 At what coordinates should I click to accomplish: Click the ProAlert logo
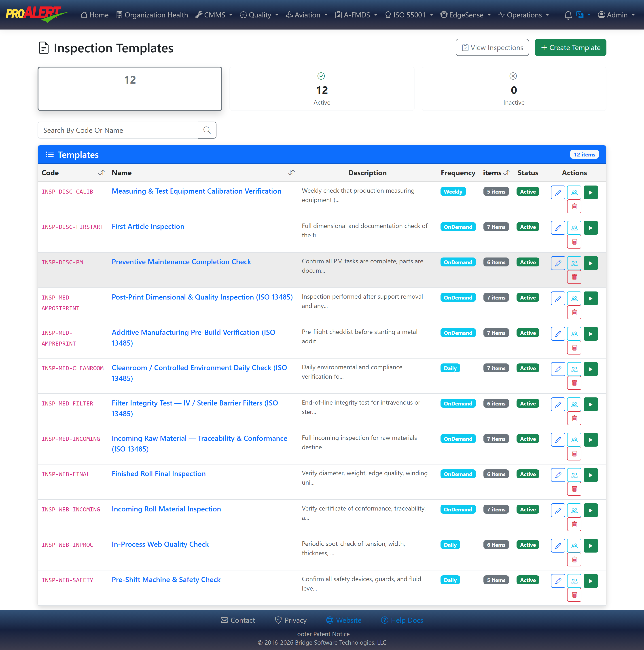(x=37, y=15)
